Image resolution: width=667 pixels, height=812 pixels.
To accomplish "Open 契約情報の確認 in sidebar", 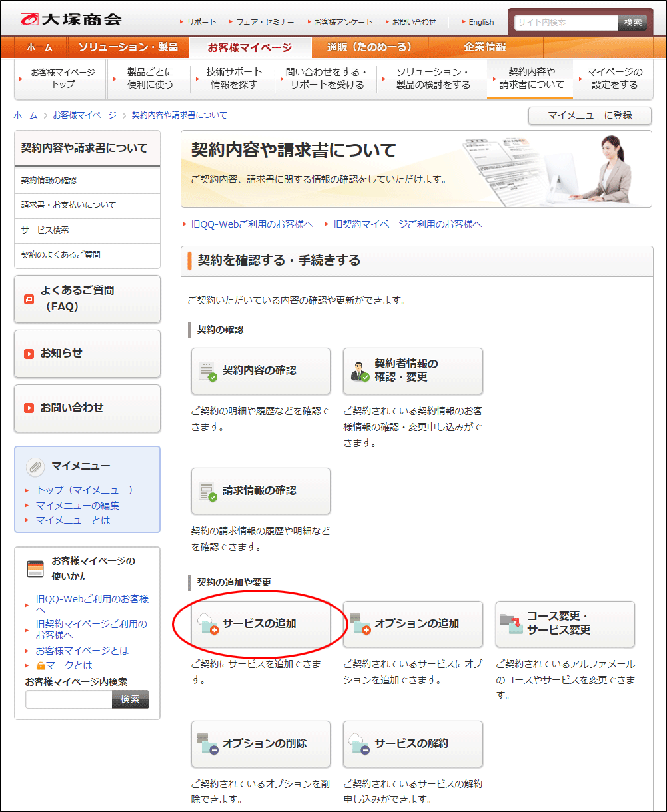I will pyautogui.click(x=87, y=181).
